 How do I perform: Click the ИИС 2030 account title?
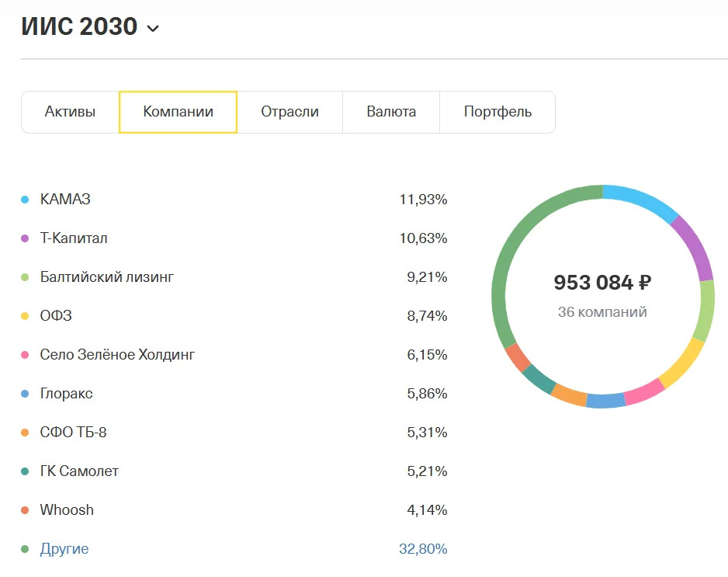point(79,26)
